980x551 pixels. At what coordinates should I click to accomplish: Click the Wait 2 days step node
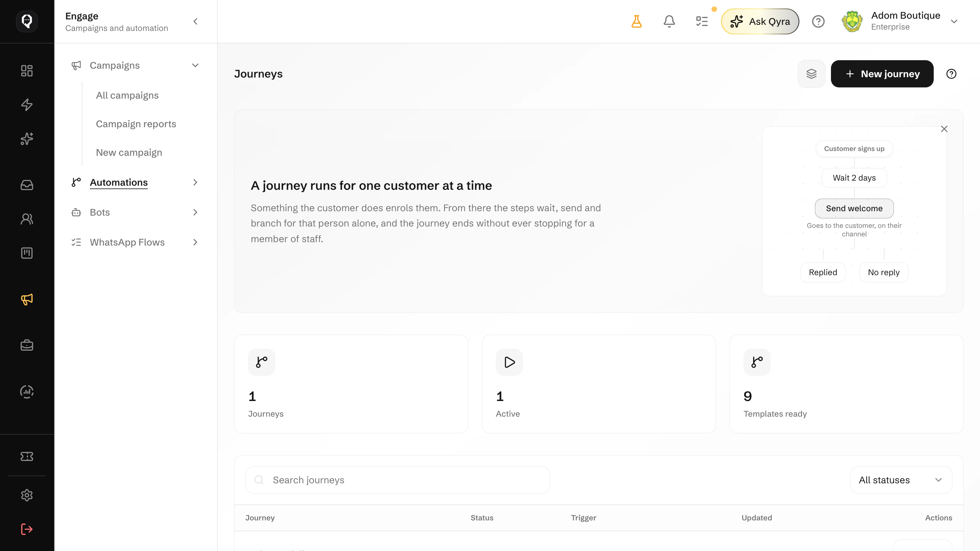854,178
